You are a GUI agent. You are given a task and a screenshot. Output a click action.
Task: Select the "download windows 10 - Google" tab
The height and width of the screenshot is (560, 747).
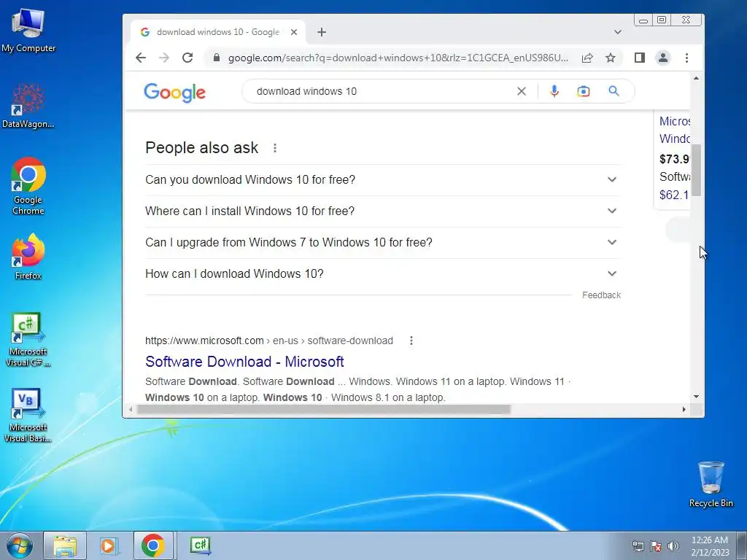pyautogui.click(x=217, y=32)
